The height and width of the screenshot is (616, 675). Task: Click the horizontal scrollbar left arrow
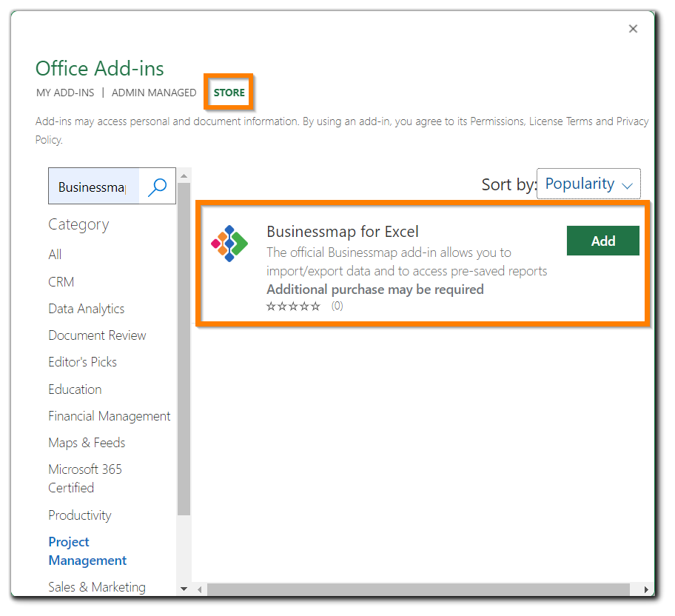click(x=199, y=590)
